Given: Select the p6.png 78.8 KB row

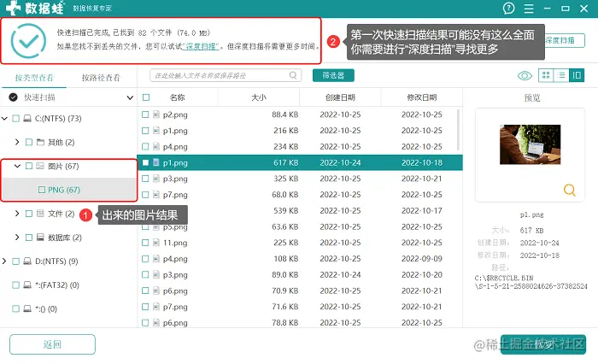Looking at the screenshot, I should 300,323.
